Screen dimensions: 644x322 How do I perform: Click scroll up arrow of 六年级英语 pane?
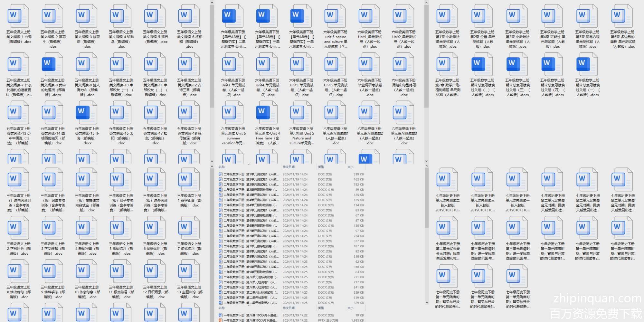(x=426, y=3)
